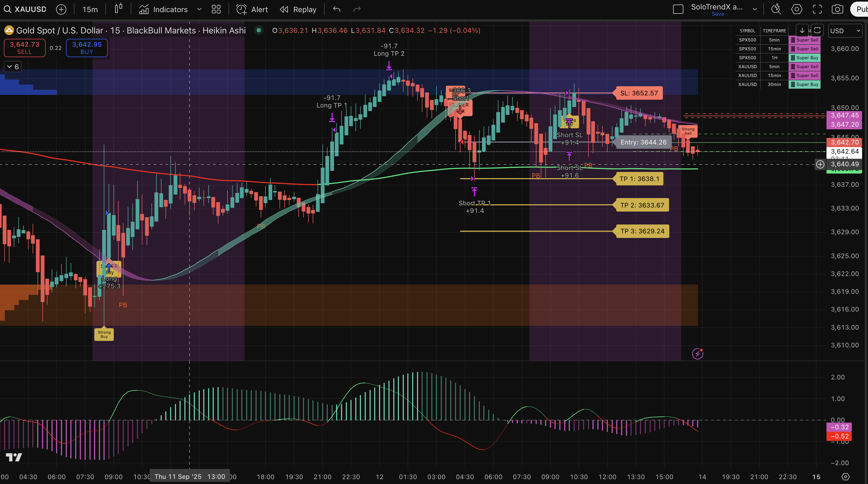Toggle the maximize pane button near USD
868x484 pixels.
click(x=817, y=31)
